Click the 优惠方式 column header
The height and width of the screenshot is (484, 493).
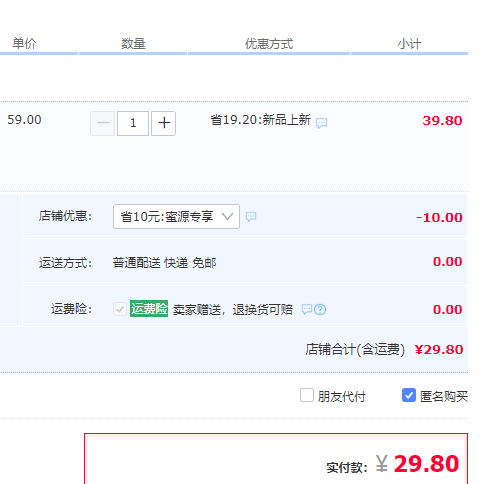[269, 44]
